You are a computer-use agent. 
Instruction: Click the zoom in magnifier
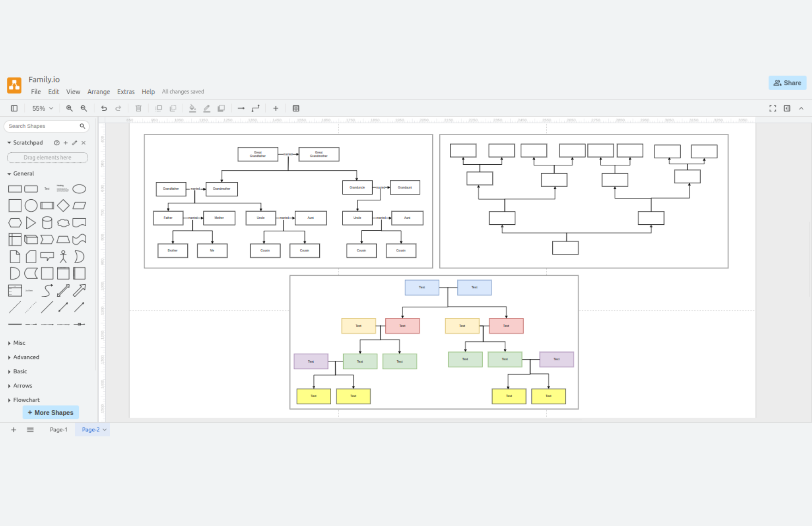tap(69, 108)
